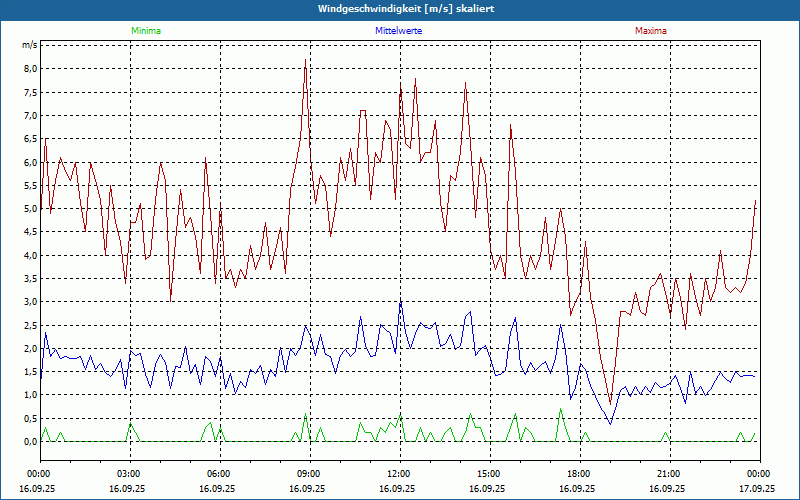The height and width of the screenshot is (500, 800).
Task: Click the 3,0 y-axis tick label
Action: 31,302
